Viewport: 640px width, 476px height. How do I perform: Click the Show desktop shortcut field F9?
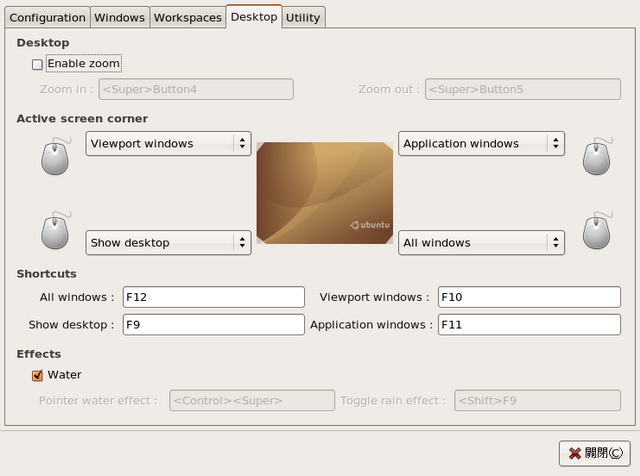[213, 325]
